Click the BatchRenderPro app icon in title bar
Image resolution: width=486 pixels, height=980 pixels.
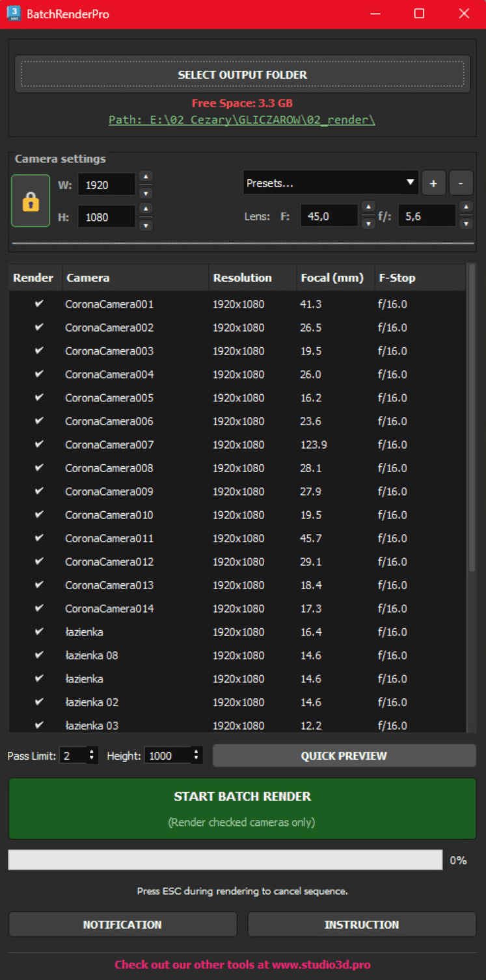coord(13,14)
